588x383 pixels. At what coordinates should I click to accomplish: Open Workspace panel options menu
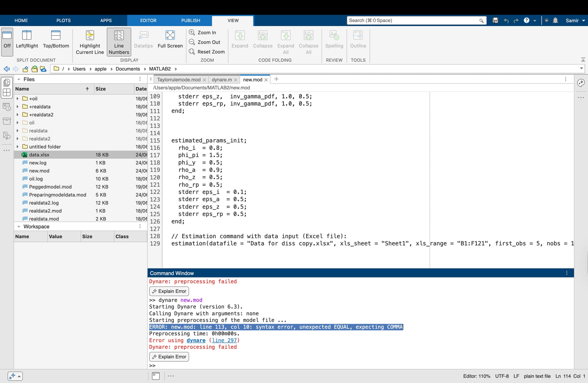140,226
